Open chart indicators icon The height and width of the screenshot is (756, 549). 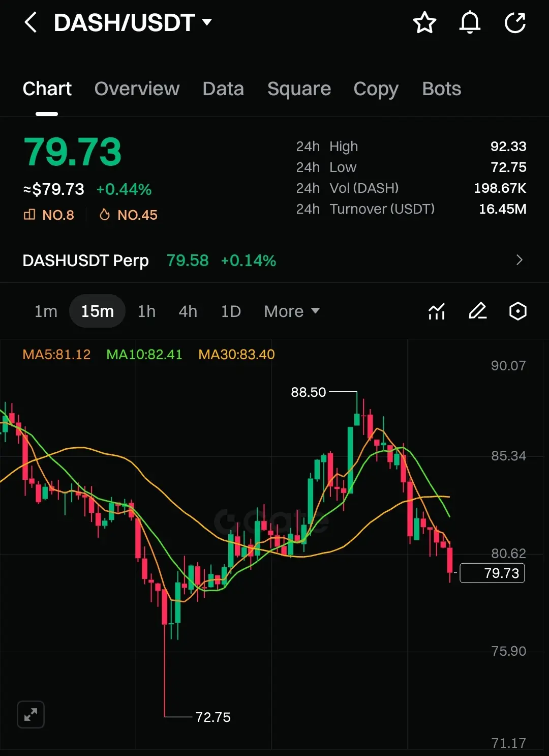437,311
